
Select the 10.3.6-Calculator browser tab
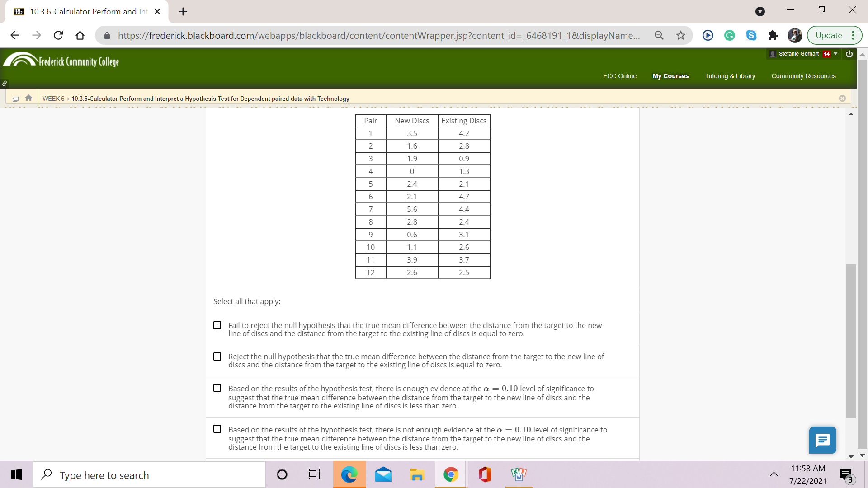point(86,11)
